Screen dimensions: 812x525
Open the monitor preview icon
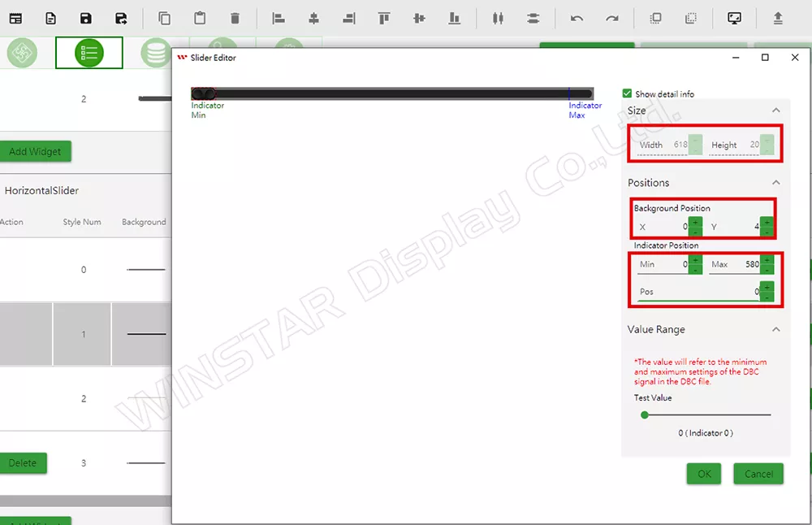pyautogui.click(x=734, y=18)
